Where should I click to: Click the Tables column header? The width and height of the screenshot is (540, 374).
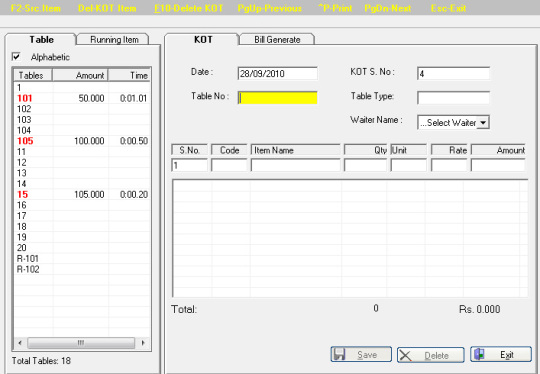[33, 75]
